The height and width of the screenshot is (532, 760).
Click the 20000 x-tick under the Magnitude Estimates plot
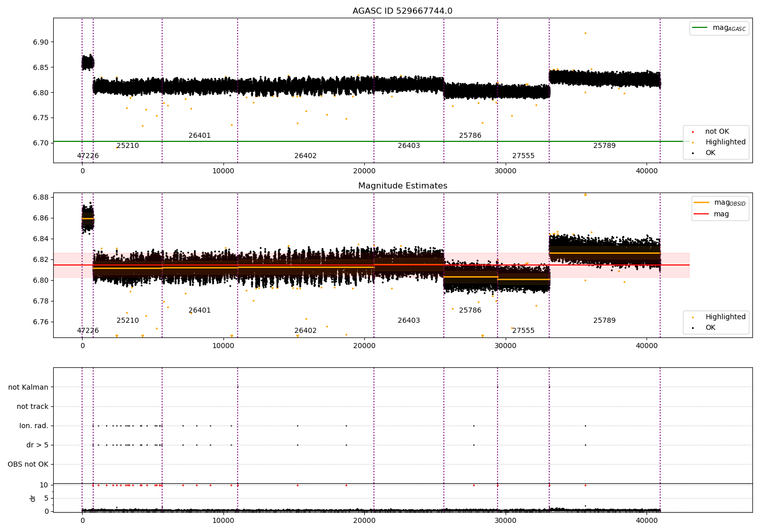tap(365, 346)
